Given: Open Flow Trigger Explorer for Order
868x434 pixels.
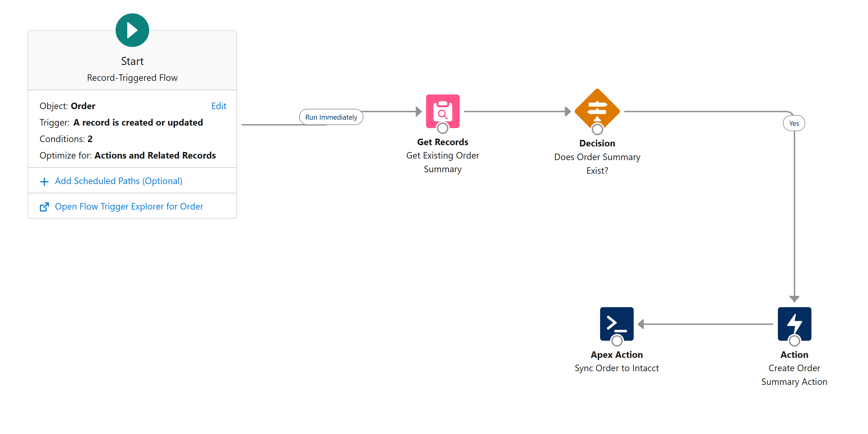Looking at the screenshot, I should tap(129, 206).
